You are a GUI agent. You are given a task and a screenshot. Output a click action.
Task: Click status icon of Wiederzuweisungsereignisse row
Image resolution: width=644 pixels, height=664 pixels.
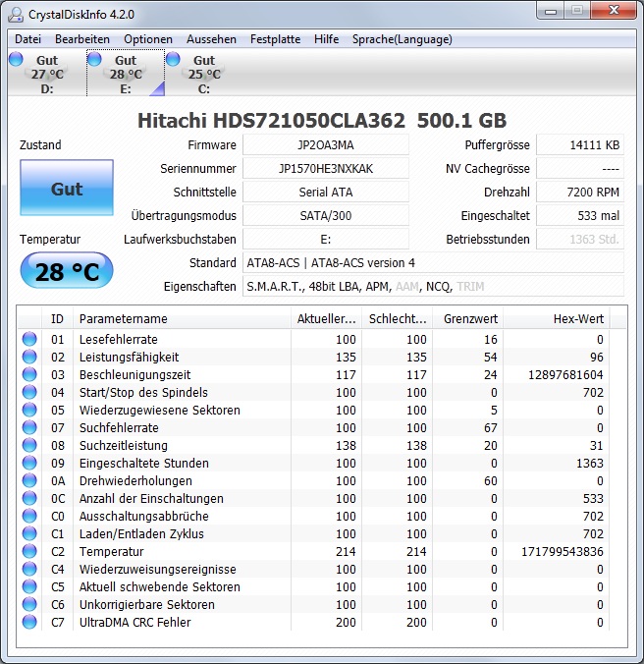coord(29,569)
